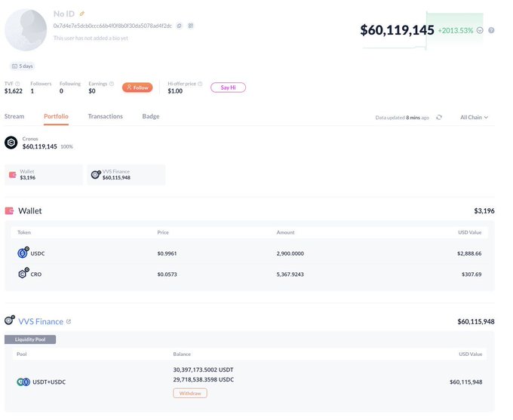Image resolution: width=513 pixels, height=420 pixels.
Task: Click the wallet address text
Action: pos(112,26)
